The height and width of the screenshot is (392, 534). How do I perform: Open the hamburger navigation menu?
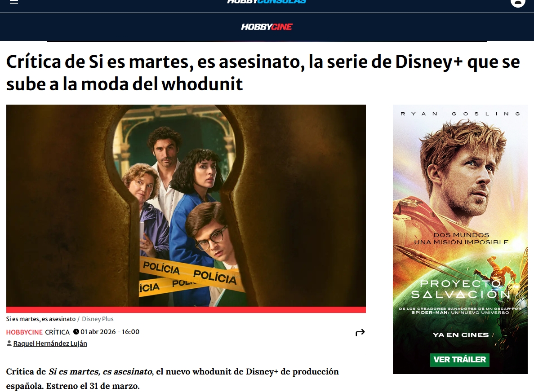click(x=13, y=2)
